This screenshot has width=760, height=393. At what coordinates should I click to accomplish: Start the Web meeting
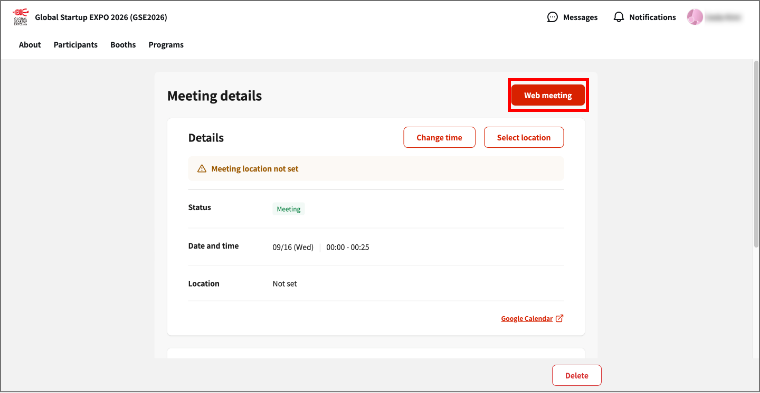[x=548, y=95]
